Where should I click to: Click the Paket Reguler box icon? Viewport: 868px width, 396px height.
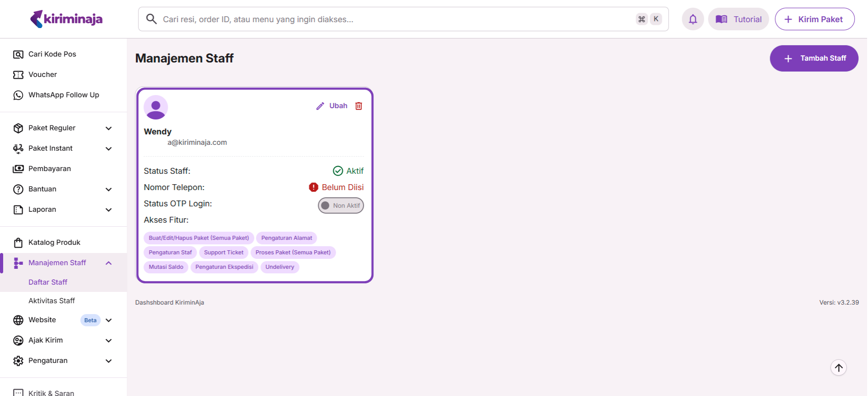[x=18, y=128]
